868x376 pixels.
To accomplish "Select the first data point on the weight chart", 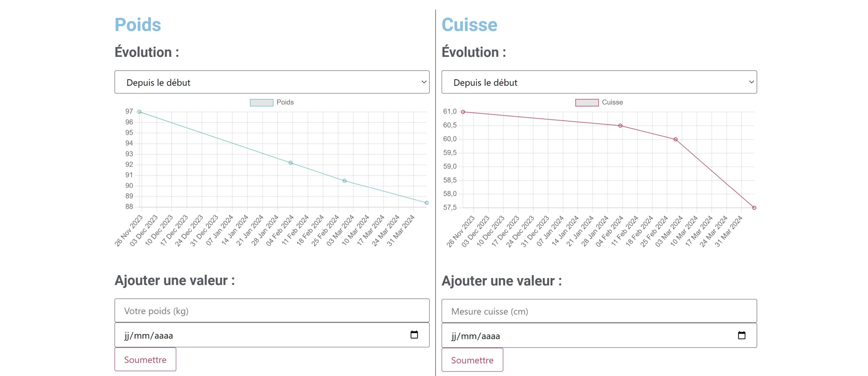I will [139, 111].
